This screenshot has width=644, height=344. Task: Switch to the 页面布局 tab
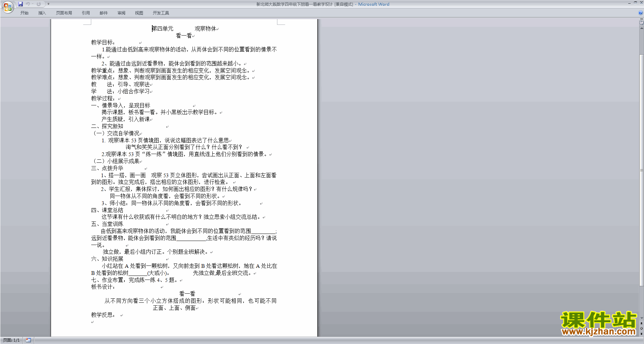(64, 13)
